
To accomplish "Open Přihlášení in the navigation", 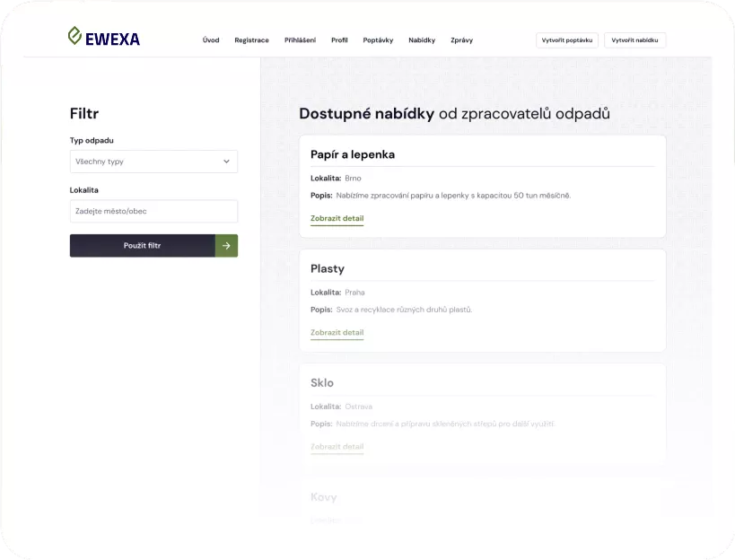I will [300, 40].
